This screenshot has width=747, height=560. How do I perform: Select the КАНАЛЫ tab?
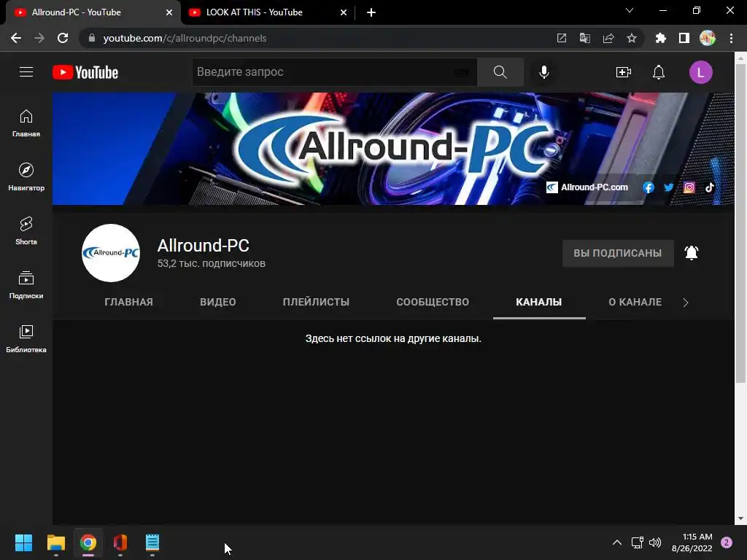(539, 302)
